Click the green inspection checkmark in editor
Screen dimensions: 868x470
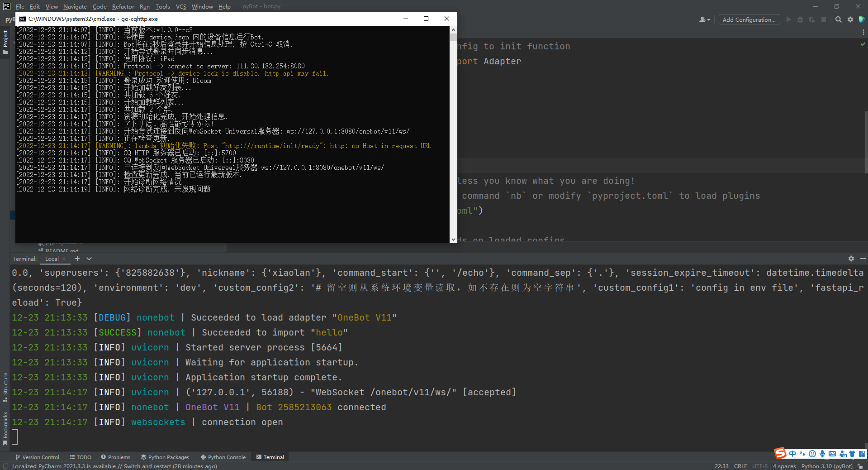pyautogui.click(x=863, y=44)
